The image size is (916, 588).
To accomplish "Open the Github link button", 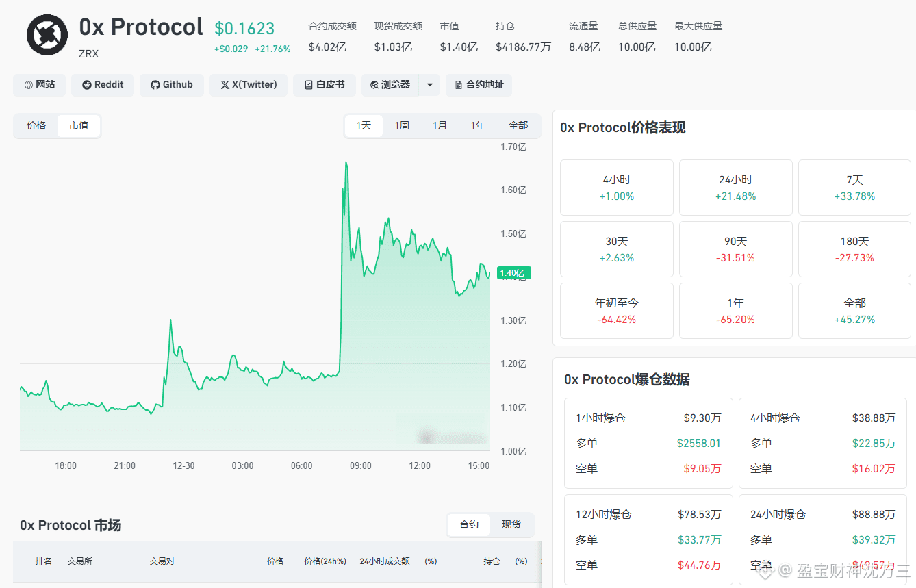I will tap(172, 85).
